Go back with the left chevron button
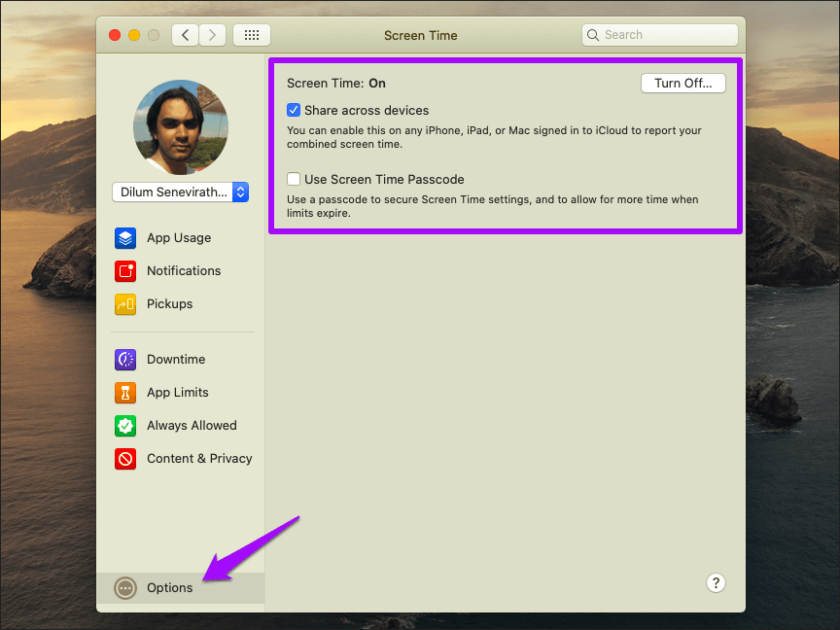The image size is (840, 630). pyautogui.click(x=186, y=35)
